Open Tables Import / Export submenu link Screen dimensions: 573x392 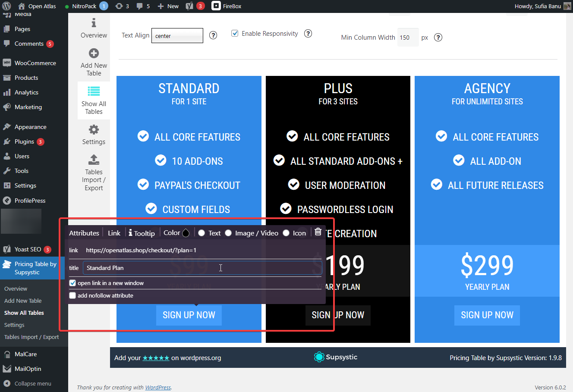click(31, 337)
